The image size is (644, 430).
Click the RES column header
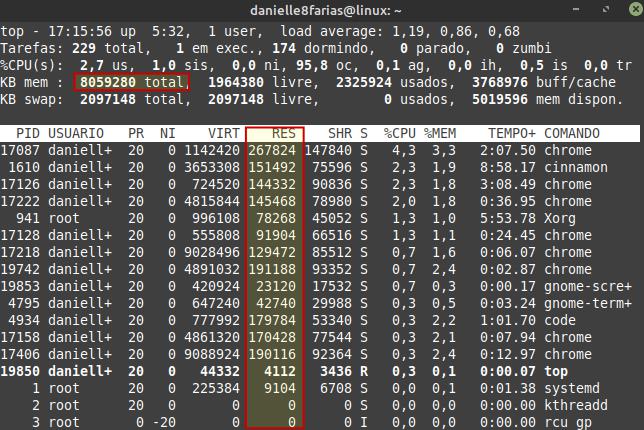[283, 133]
